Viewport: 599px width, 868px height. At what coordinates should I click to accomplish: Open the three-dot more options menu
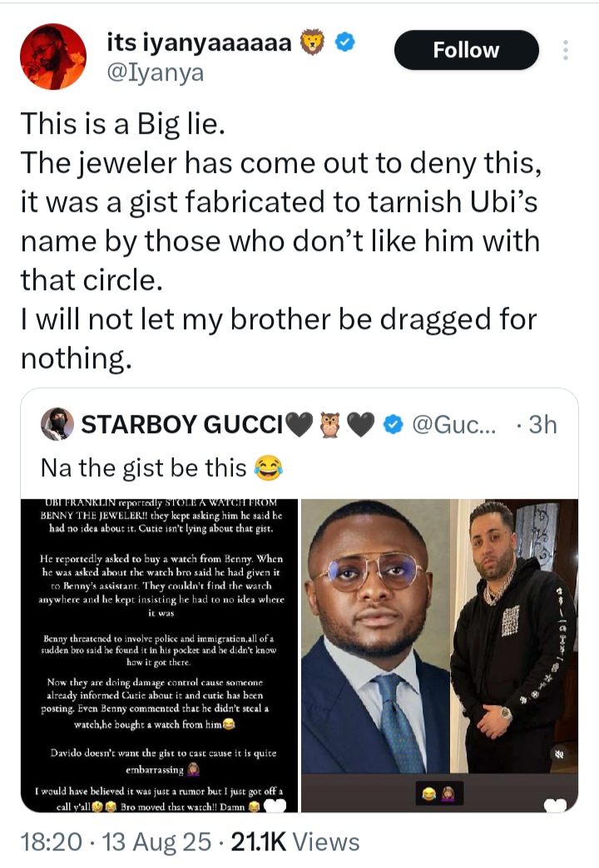566,51
